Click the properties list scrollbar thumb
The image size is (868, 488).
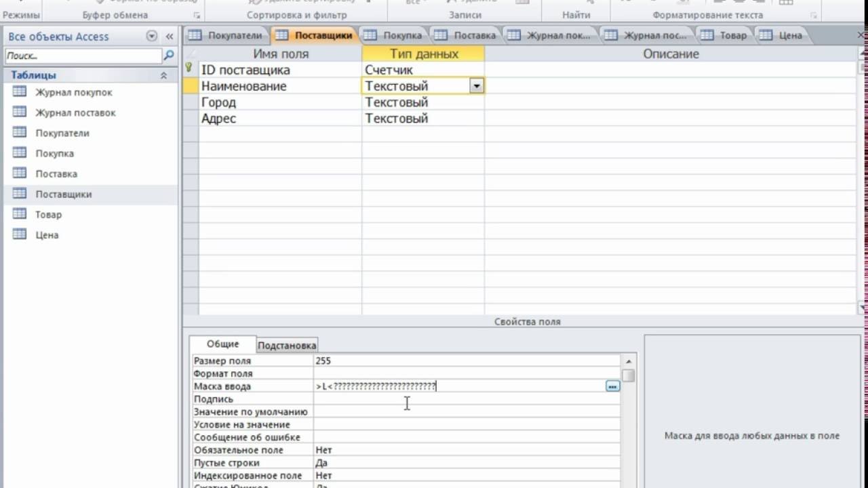coord(629,375)
